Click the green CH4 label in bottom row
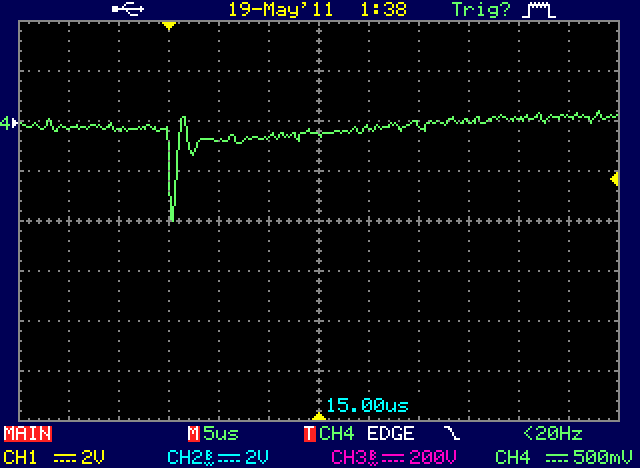This screenshot has height=468, width=640. (513, 457)
